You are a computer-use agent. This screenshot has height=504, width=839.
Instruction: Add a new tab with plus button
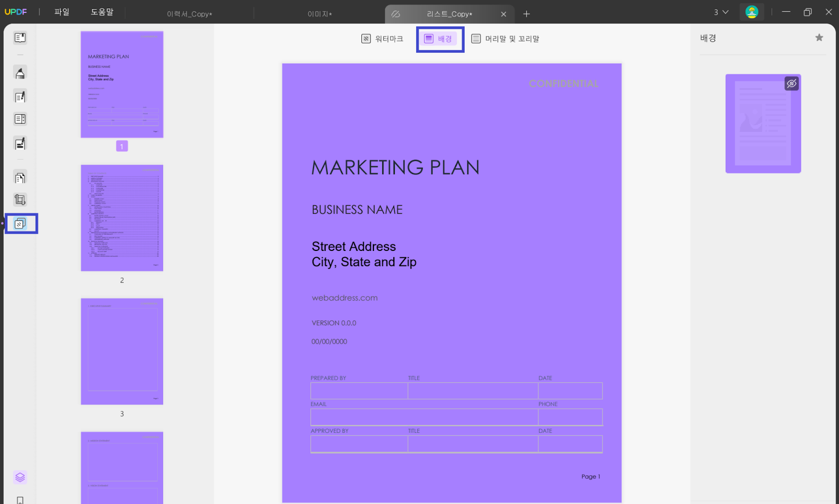[526, 14]
